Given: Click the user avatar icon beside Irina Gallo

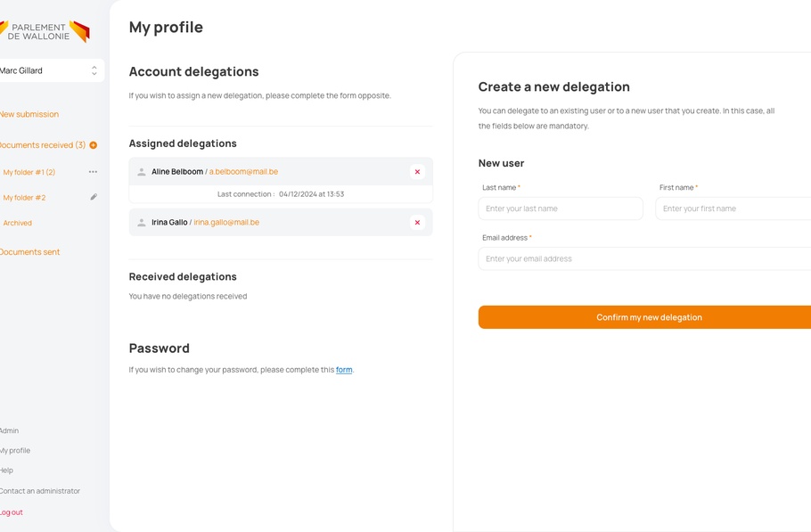Looking at the screenshot, I should click(x=141, y=223).
